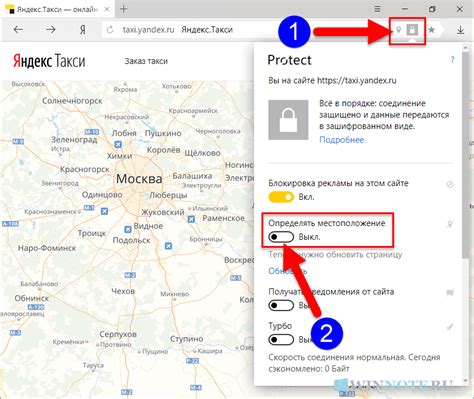
Task: Click Одинцово on the map
Action: 102,195
